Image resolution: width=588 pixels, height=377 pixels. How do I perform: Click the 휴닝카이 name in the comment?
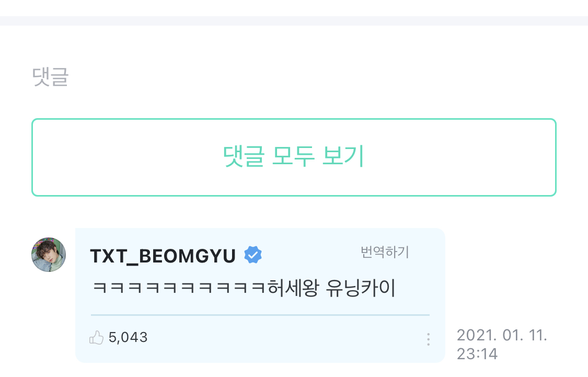coord(360,288)
